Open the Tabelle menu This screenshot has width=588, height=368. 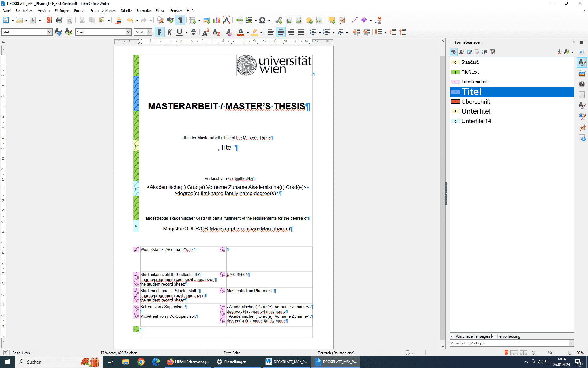pyautogui.click(x=126, y=11)
